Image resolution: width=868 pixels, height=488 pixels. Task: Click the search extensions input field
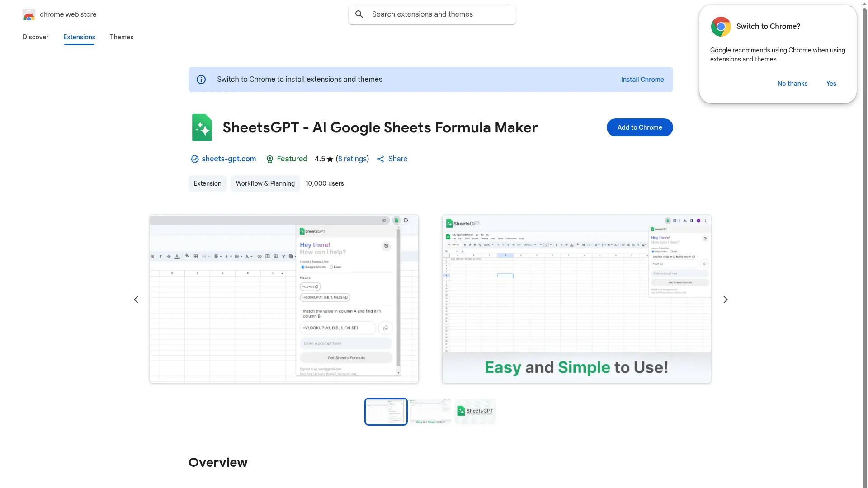click(x=432, y=14)
